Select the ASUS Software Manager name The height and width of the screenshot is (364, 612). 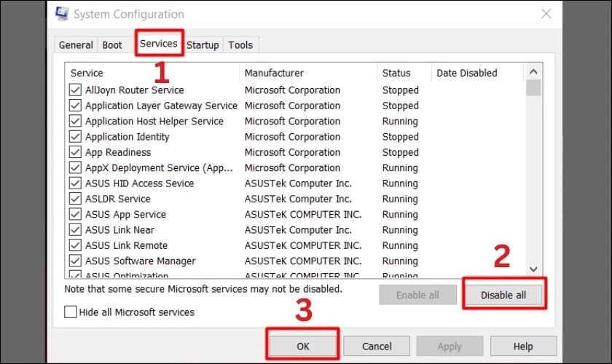point(141,261)
